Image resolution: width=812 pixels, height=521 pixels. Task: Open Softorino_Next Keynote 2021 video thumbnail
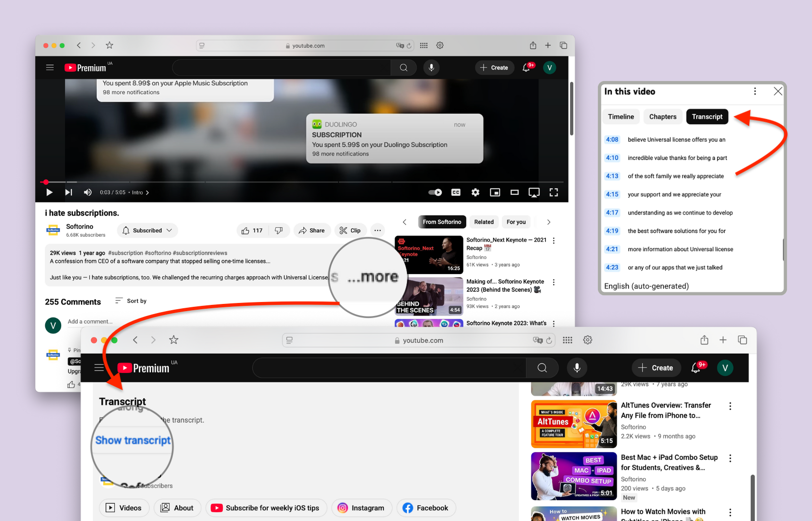[429, 255]
